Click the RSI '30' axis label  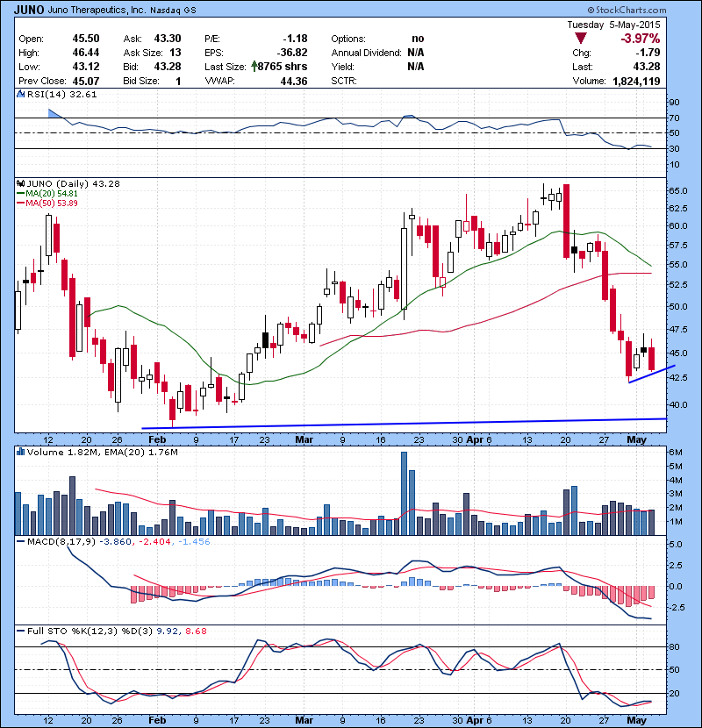click(674, 148)
